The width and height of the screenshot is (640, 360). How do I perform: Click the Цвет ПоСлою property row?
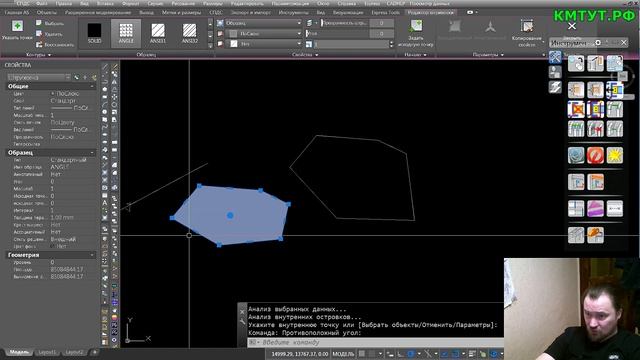coord(51,93)
